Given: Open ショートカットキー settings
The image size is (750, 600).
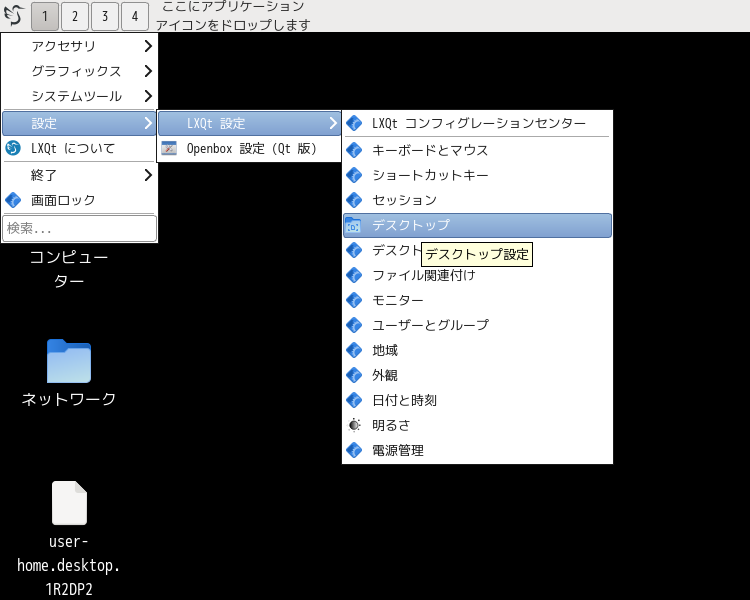Looking at the screenshot, I should click(477, 175).
